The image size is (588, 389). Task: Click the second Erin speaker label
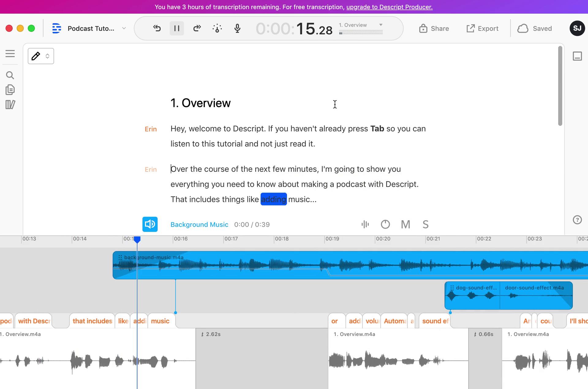click(151, 170)
